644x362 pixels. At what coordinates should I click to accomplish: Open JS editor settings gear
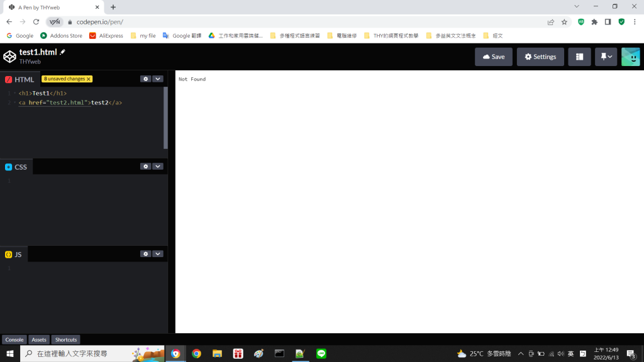146,254
